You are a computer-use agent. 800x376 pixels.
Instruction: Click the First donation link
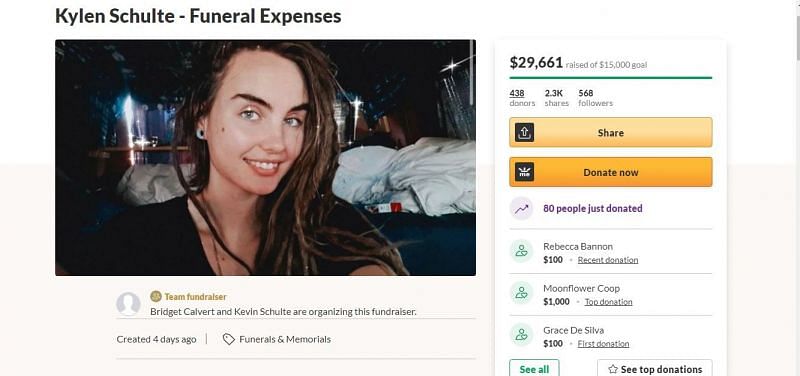click(603, 344)
